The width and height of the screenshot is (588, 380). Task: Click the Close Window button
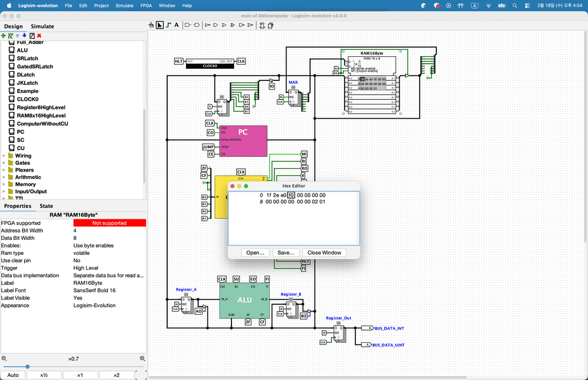[x=324, y=253]
